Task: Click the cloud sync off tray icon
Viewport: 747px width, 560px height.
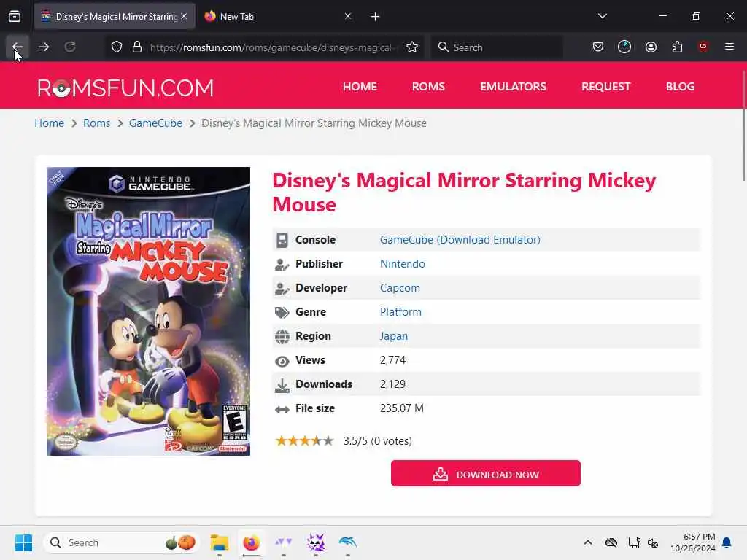Action: (611, 542)
